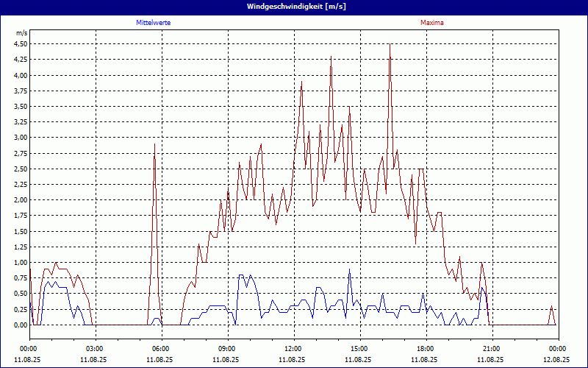Click the 03:00 time label on the x-axis
Screen dimensions: 588x368
94,349
